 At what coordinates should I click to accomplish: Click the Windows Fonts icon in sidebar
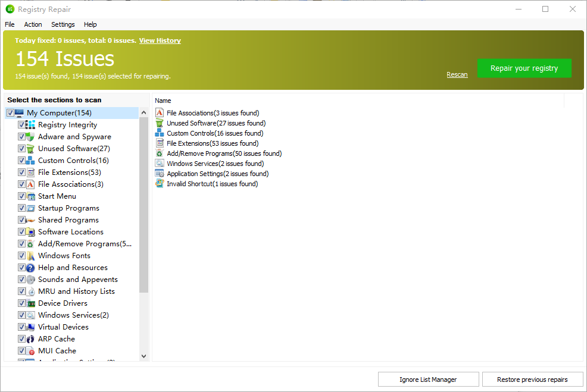tap(30, 256)
